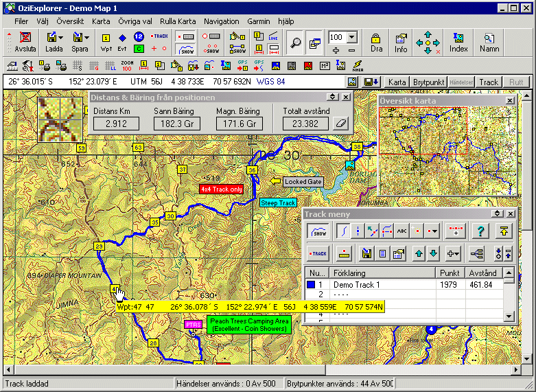The width and height of the screenshot is (536, 392).
Task: Click the zoom in plus icon under 100
Action: (x=336, y=50)
